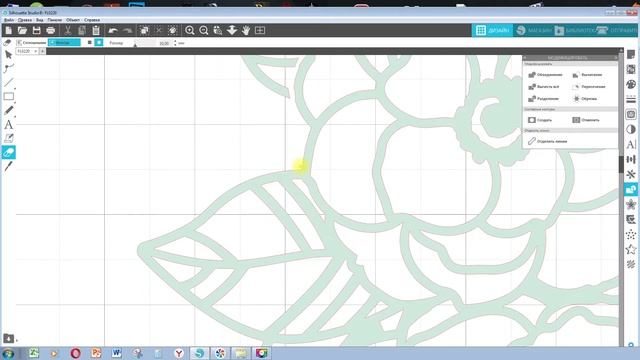Click the Объединение weld button
The height and width of the screenshot is (360, 640).
[x=546, y=75]
